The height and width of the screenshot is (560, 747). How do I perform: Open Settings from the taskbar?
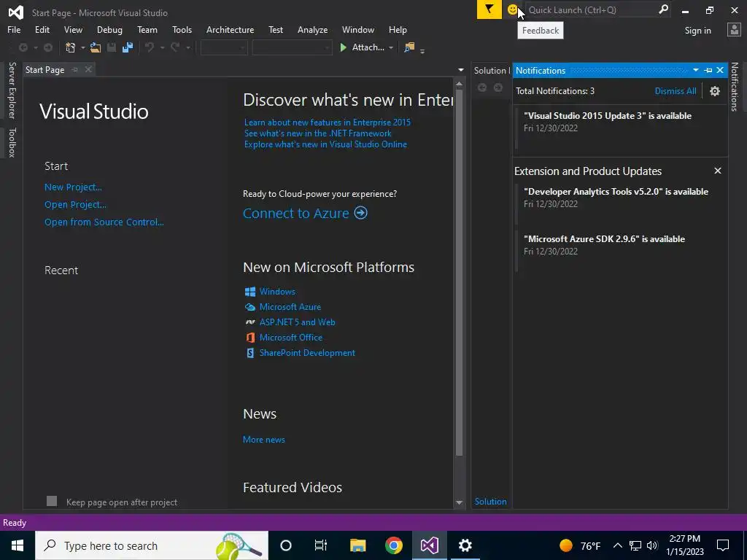(x=465, y=545)
